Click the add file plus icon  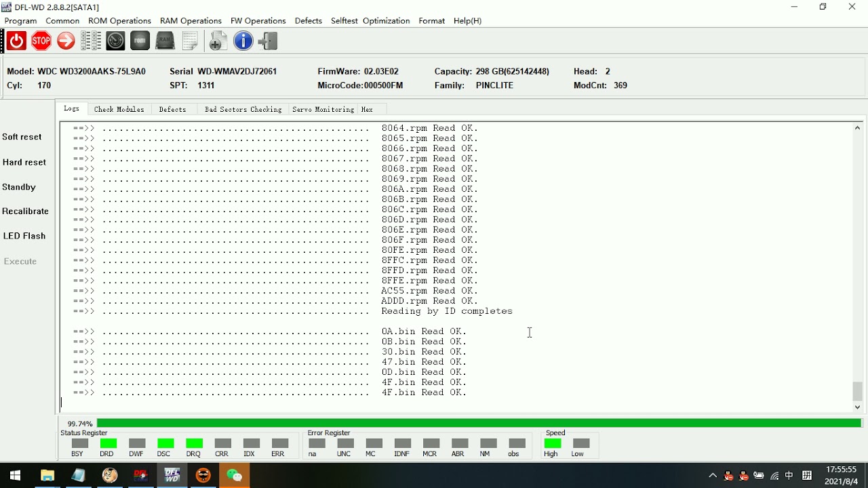217,41
